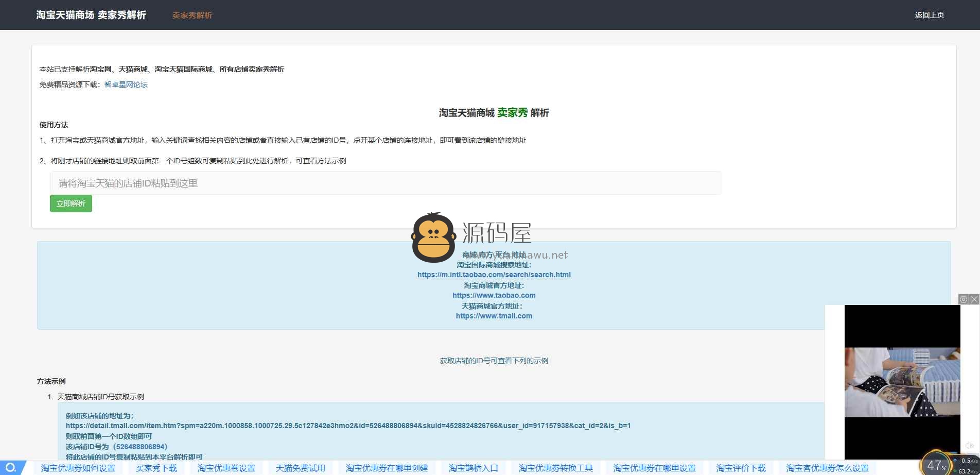The image size is (980, 475).
Task: Go back via 返回上页
Action: (x=930, y=15)
